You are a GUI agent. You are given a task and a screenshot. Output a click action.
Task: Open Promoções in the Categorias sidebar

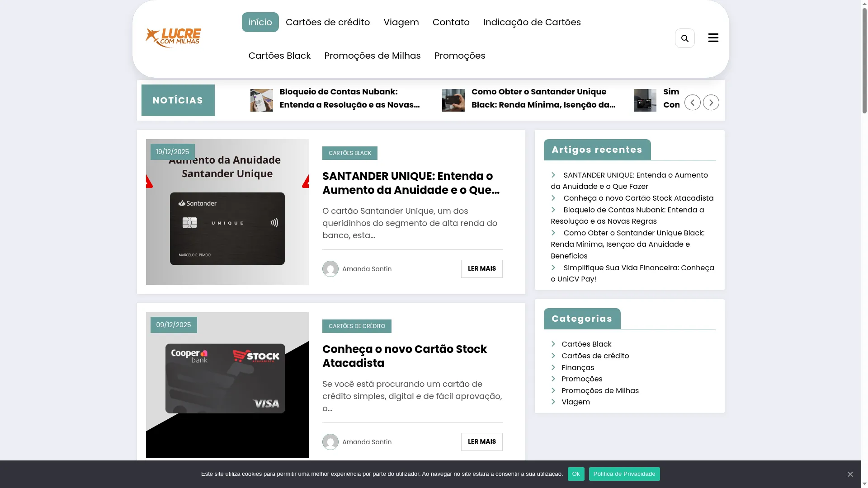coord(582,379)
